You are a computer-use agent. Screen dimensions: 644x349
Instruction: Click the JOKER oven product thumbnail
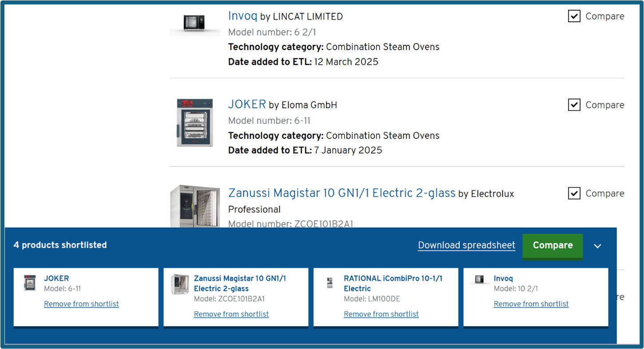coord(195,123)
